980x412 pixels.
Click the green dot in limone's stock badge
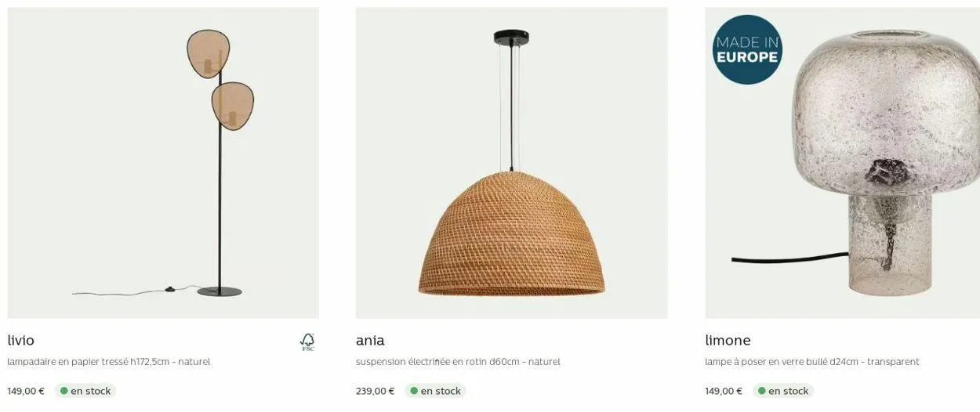click(761, 391)
